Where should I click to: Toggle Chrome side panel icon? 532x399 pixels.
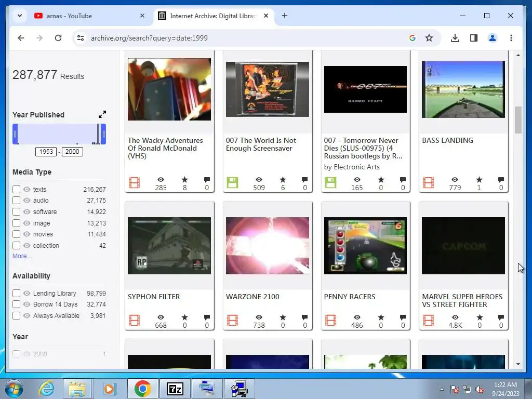[474, 38]
